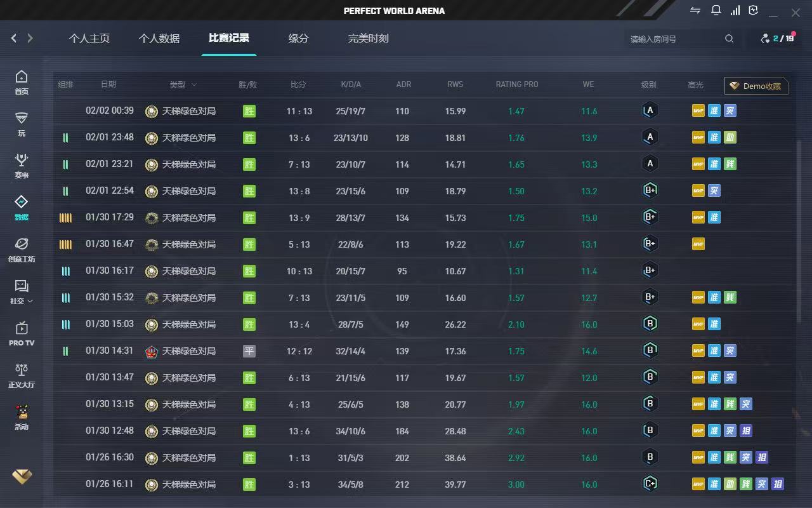Click the magnifier search icon
The height and width of the screenshot is (508, 812).
pyautogui.click(x=729, y=39)
